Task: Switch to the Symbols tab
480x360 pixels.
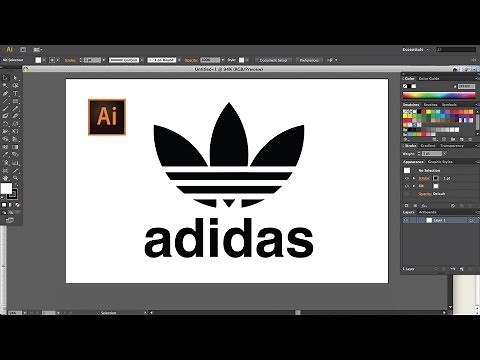Action: (x=449, y=105)
